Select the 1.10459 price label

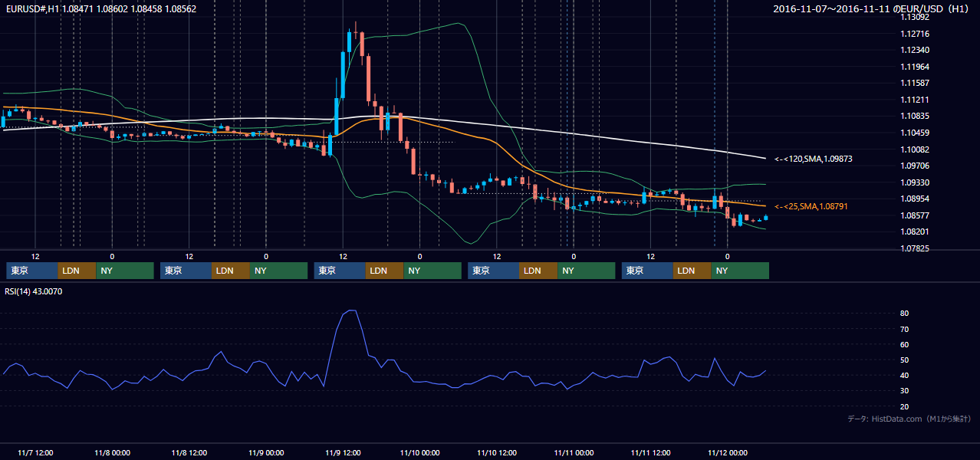coord(915,133)
